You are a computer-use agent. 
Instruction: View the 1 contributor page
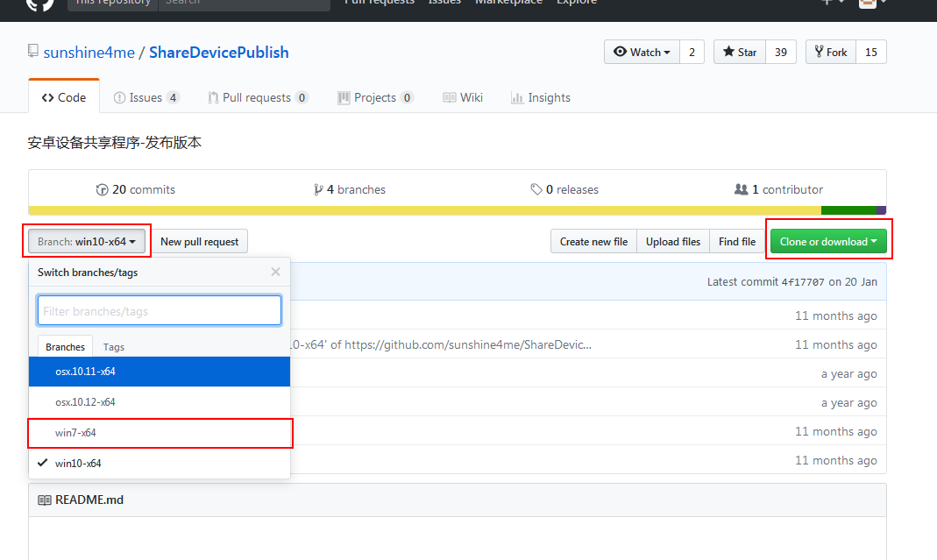coord(778,189)
